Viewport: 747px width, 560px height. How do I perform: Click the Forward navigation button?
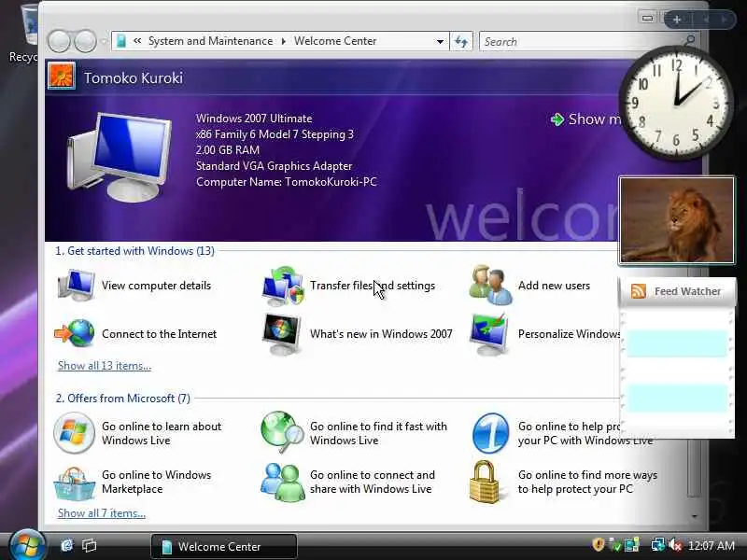pyautogui.click(x=86, y=41)
